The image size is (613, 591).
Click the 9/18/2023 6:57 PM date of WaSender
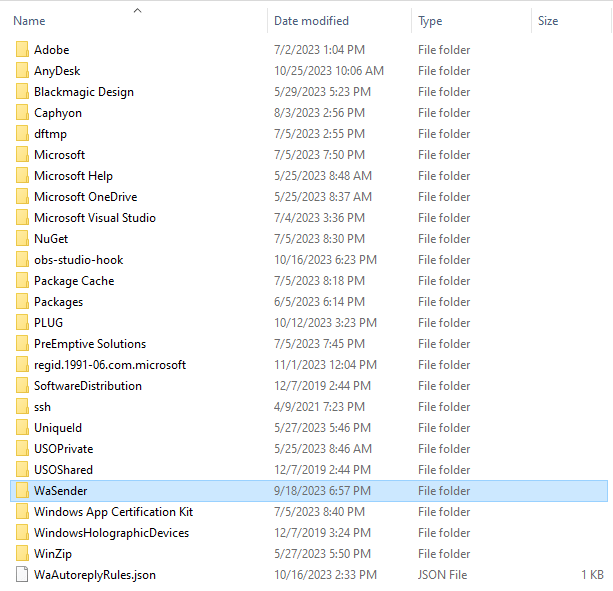(322, 491)
